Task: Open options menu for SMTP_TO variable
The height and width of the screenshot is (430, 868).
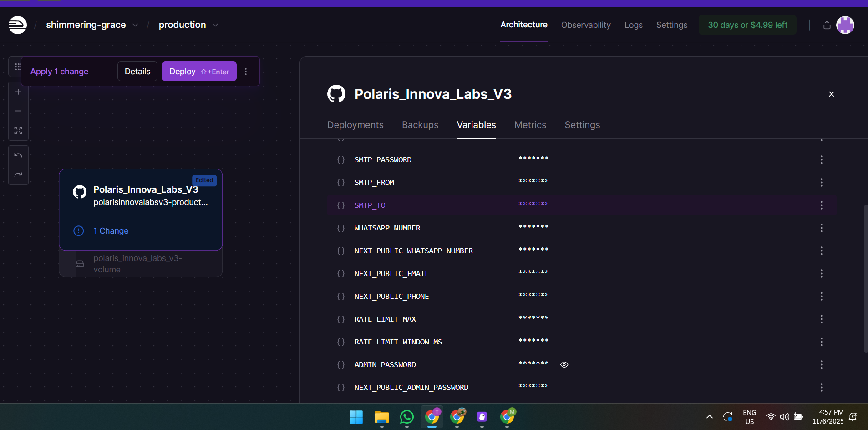Action: tap(821, 205)
